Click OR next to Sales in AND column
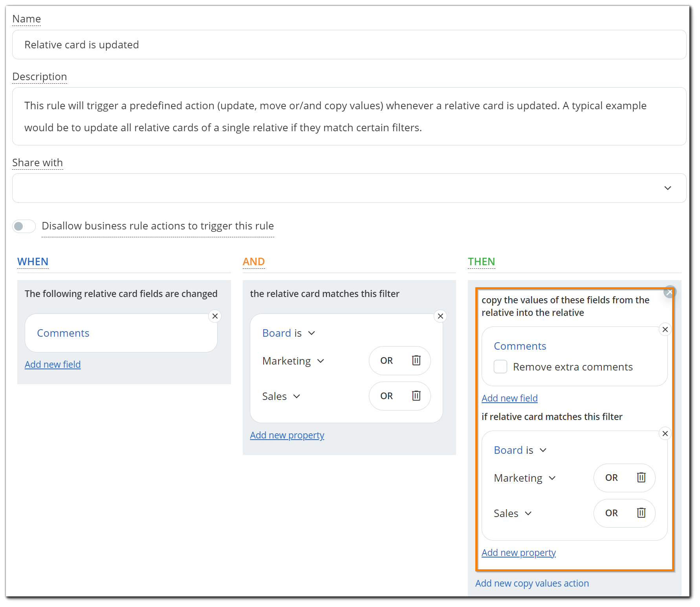This screenshot has height=607, width=700. tap(387, 396)
